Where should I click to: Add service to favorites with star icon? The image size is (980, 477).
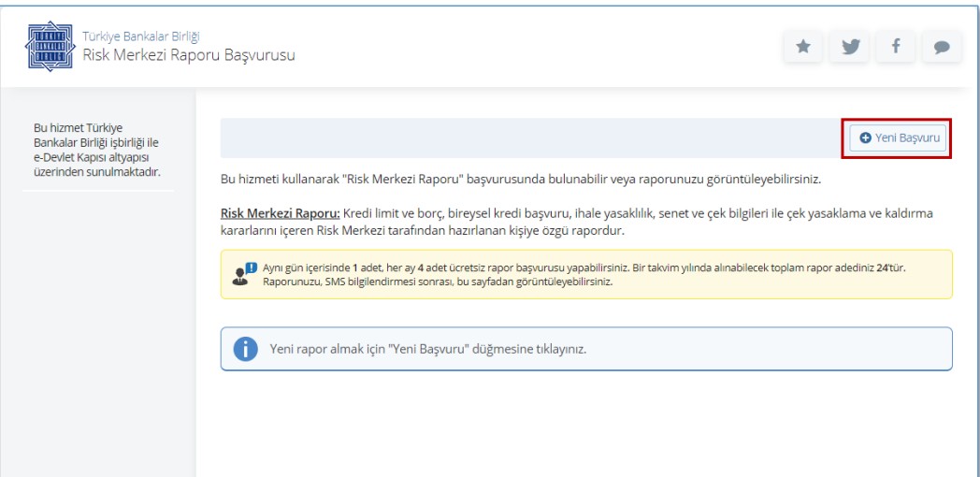pyautogui.click(x=803, y=47)
